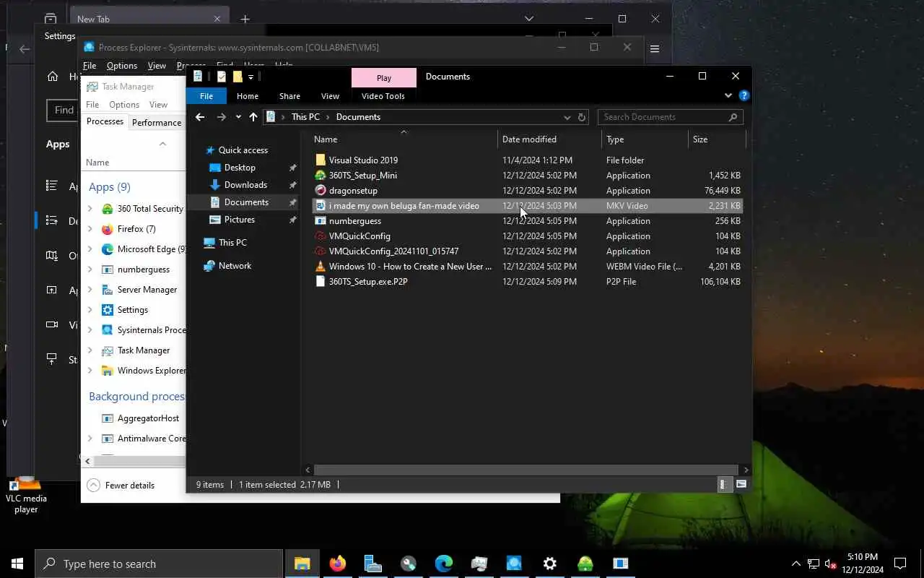Select Quick access in the navigation pane
This screenshot has width=924, height=578.
pyautogui.click(x=243, y=150)
